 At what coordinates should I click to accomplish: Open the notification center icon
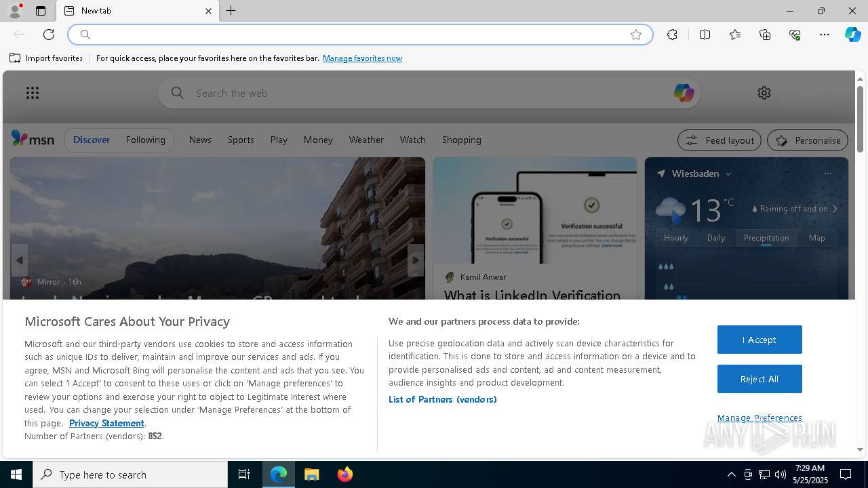click(846, 474)
